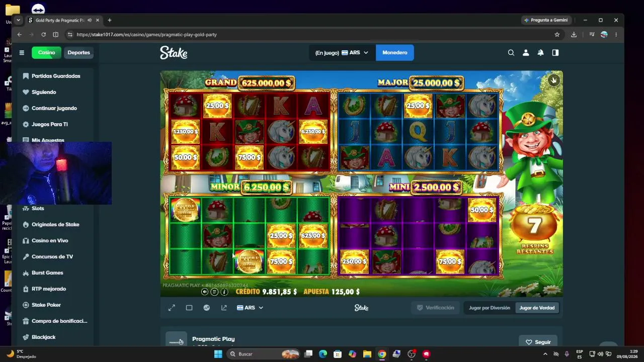The height and width of the screenshot is (362, 644).
Task: Open the Chrome profile avatar
Action: [604, 35]
